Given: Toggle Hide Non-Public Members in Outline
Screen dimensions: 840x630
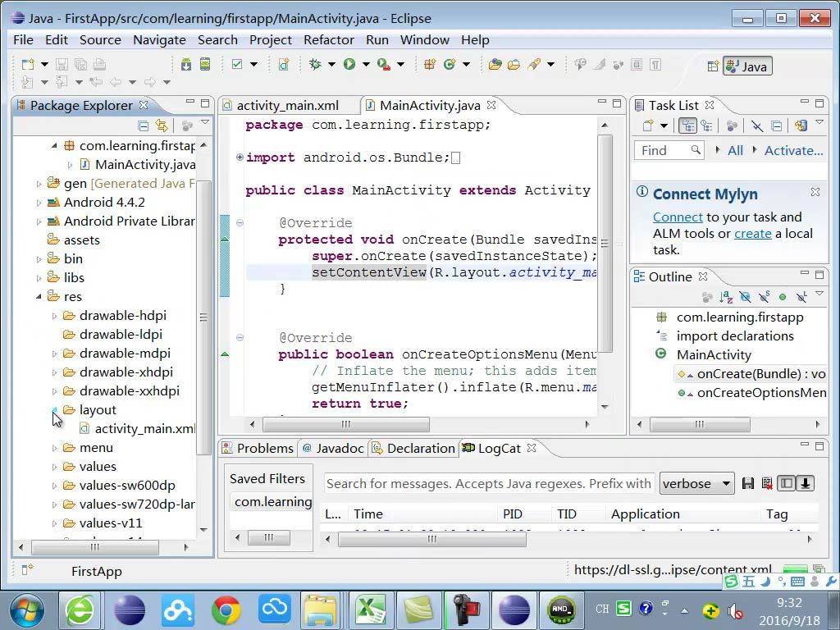Looking at the screenshot, I should 783,297.
